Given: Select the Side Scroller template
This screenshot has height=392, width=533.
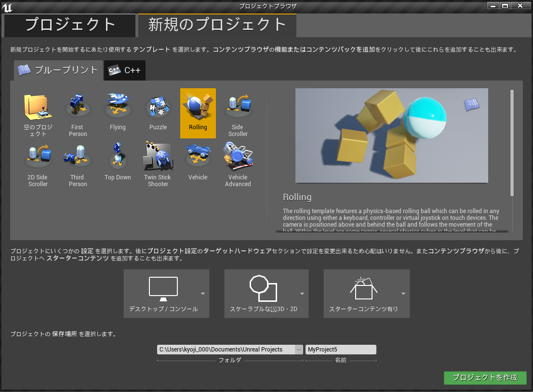Looking at the screenshot, I should [x=238, y=107].
